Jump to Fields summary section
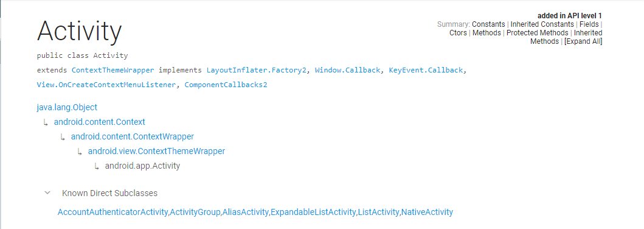The image size is (644, 229). coord(589,24)
